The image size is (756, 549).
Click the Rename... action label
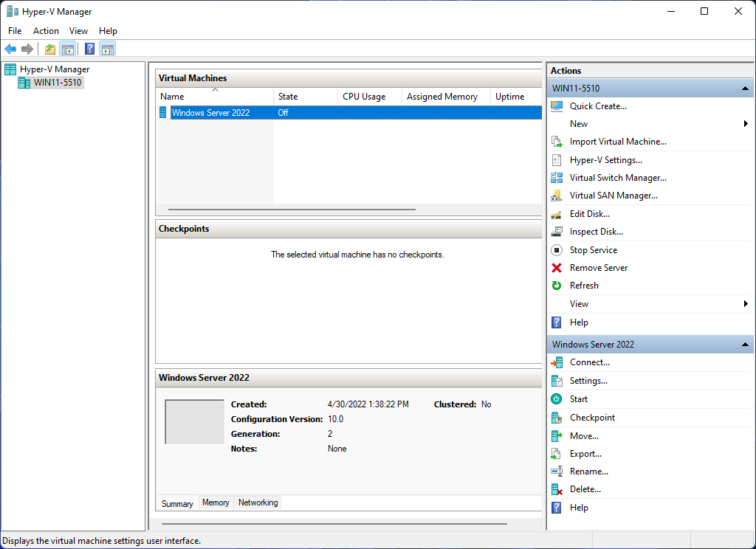coord(589,472)
